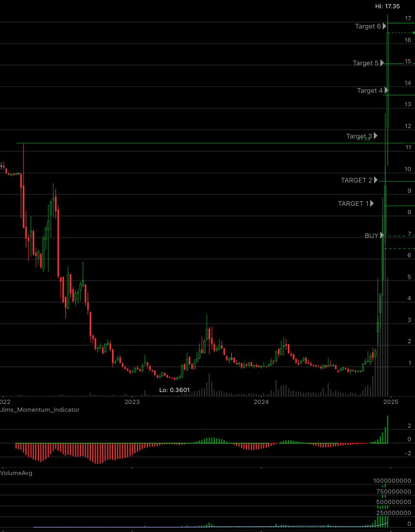Screen dimensions: 415x532
Task: Select the TARGET 2 text label
Action: click(x=356, y=180)
